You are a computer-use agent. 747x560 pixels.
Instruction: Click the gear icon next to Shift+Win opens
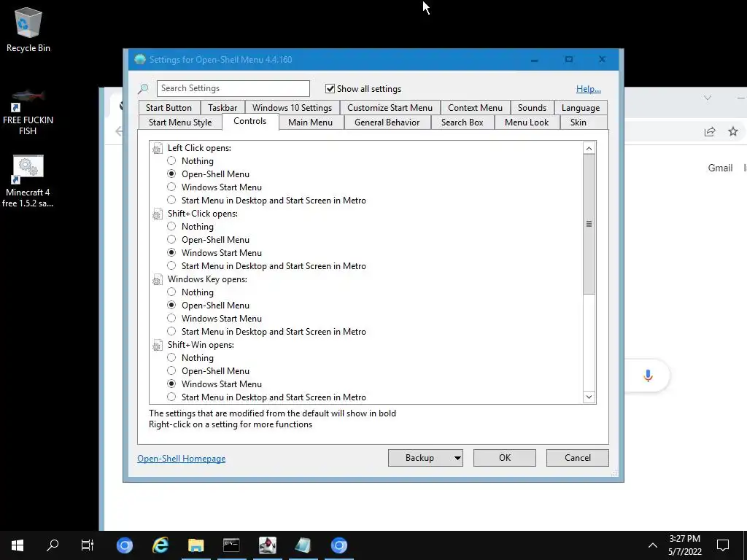158,346
